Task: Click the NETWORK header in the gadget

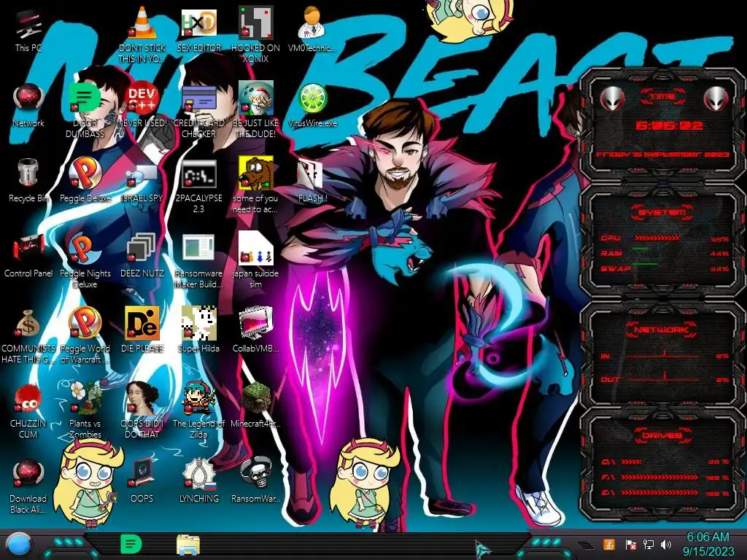Action: [x=662, y=329]
